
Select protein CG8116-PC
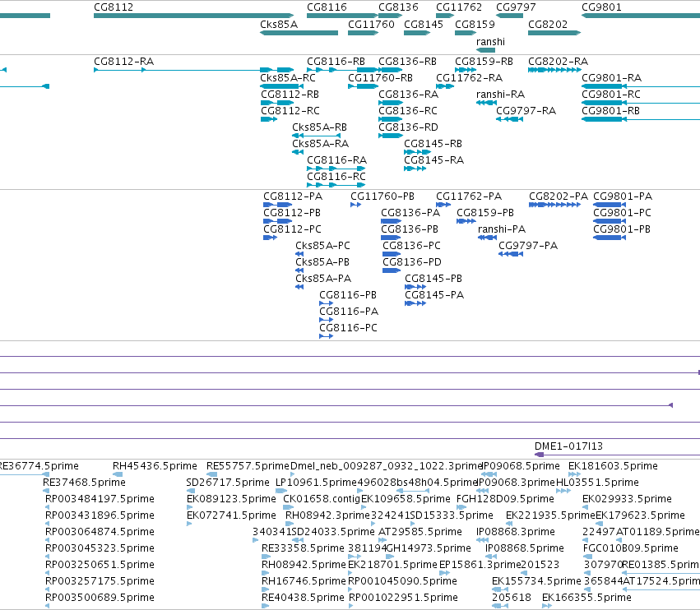(x=327, y=336)
